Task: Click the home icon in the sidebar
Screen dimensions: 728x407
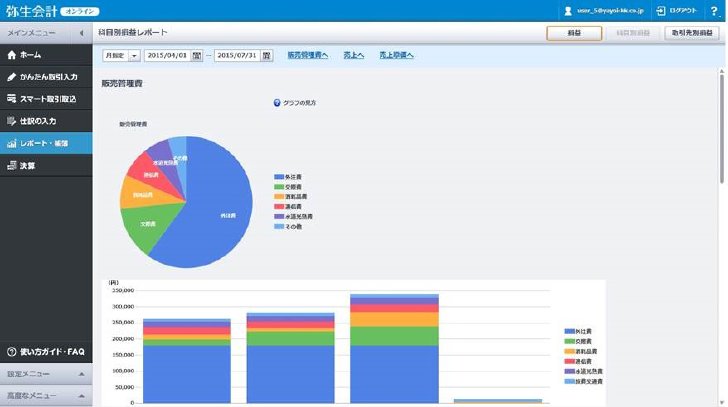Action: pyautogui.click(x=12, y=55)
